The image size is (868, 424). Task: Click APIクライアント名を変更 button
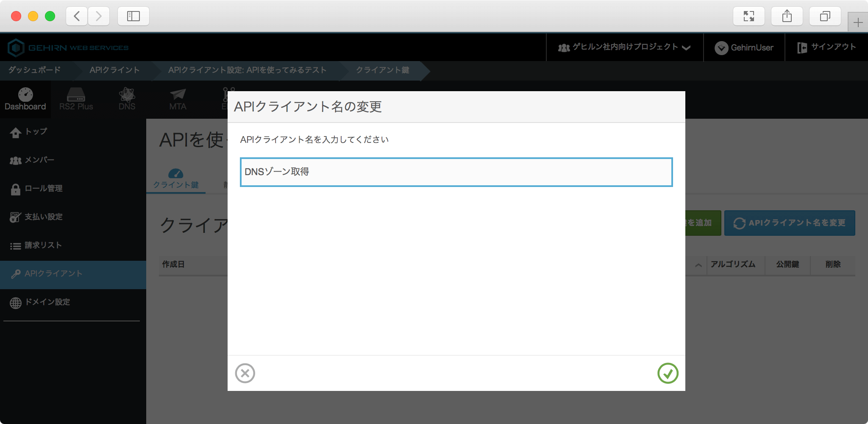coord(789,223)
